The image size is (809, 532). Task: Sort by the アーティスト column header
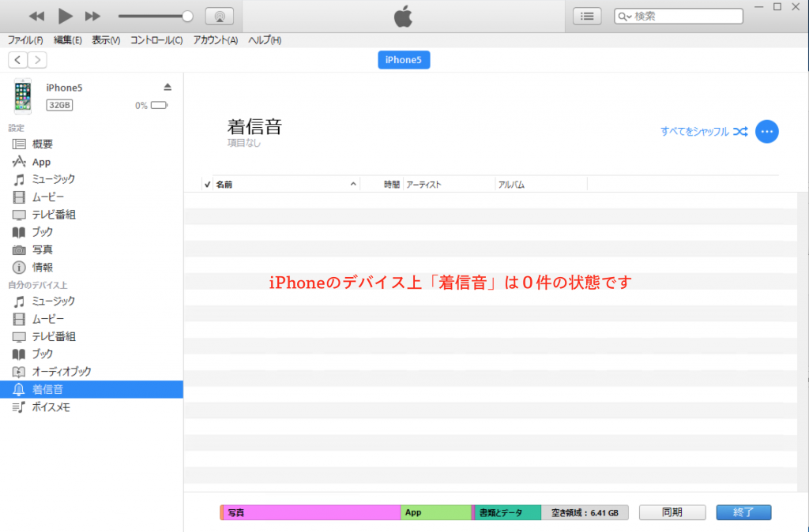(449, 185)
